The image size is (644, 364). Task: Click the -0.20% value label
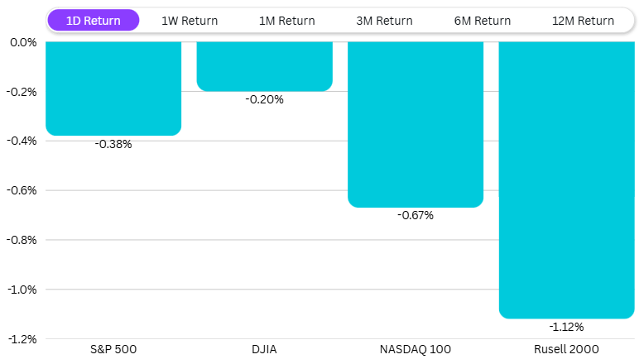(265, 99)
